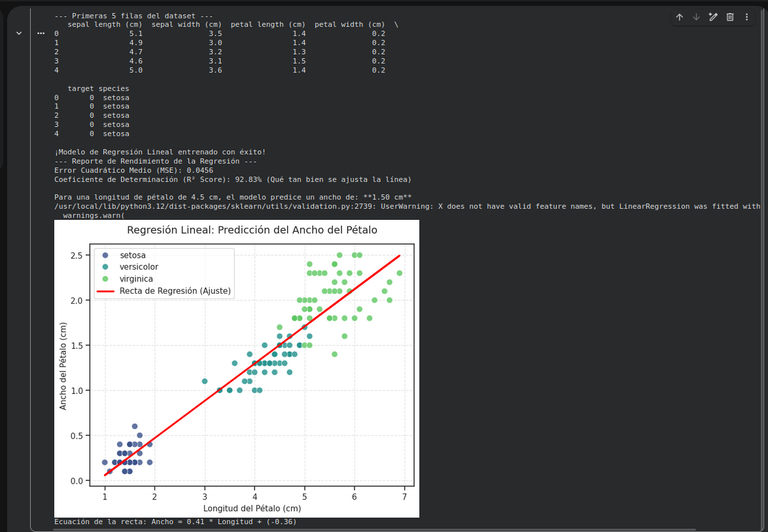Click the Ancho del Pétalo axis label
The image size is (768, 532).
point(63,365)
